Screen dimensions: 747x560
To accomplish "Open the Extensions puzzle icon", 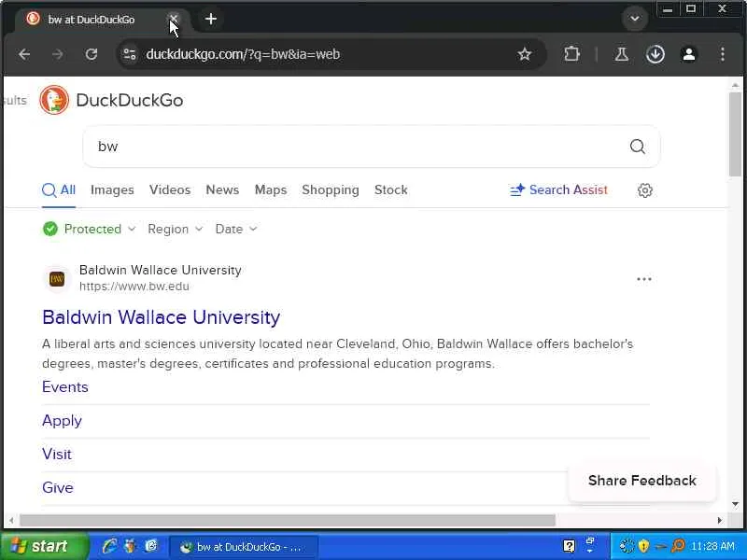I will 571,54.
